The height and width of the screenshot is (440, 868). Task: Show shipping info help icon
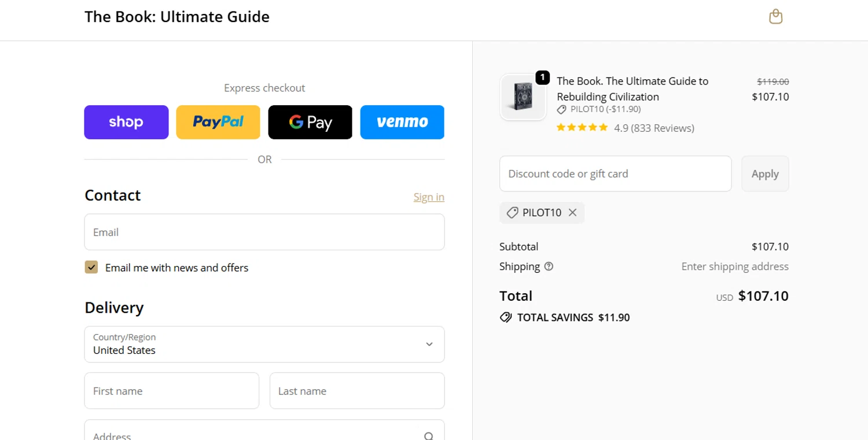tap(549, 267)
